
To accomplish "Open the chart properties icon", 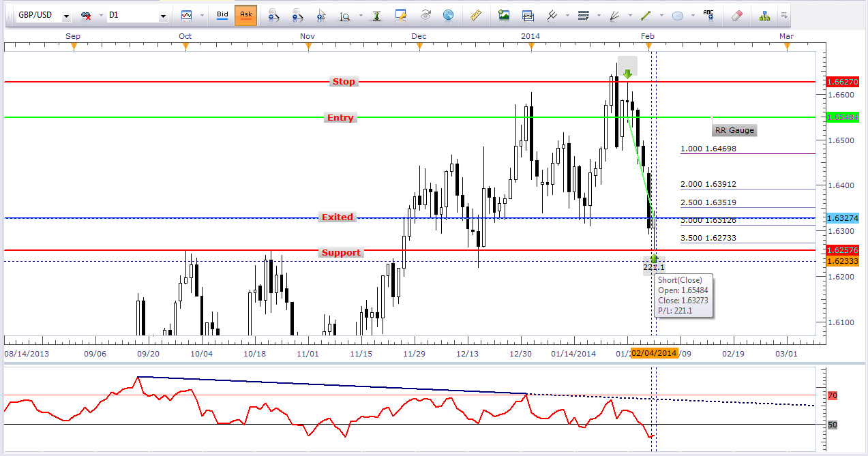I will click(x=401, y=15).
